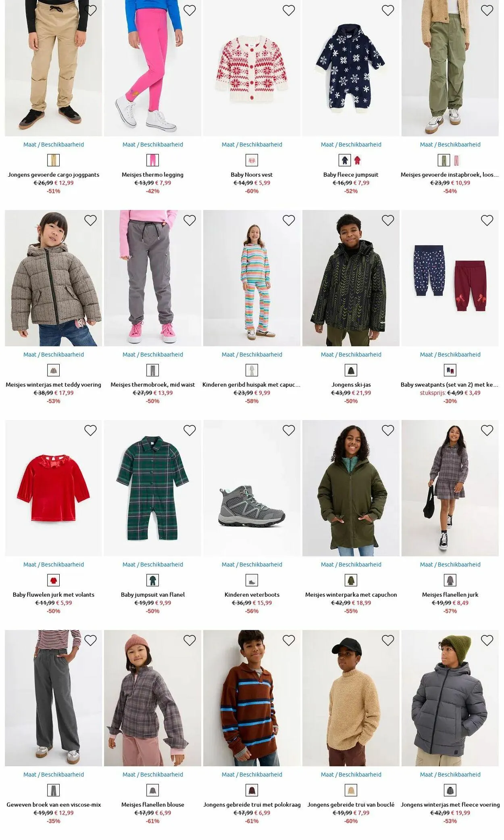Open Jongens winterjas met fleece voering link

tap(450, 804)
